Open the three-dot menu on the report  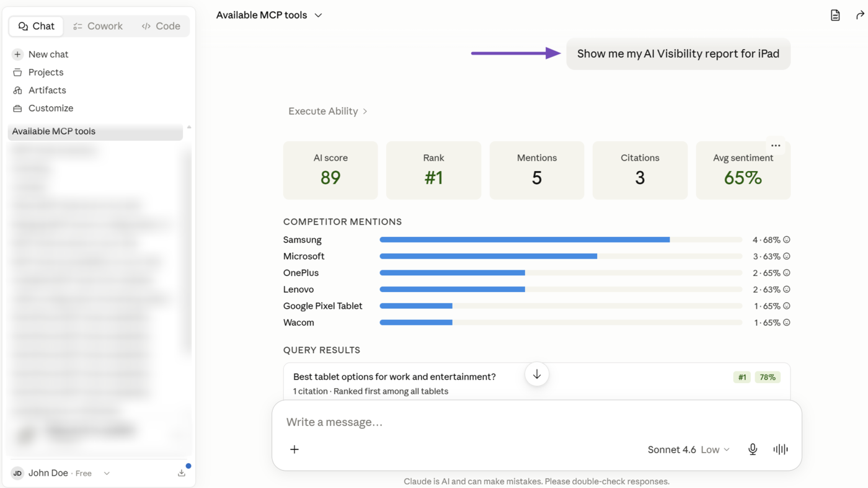776,146
